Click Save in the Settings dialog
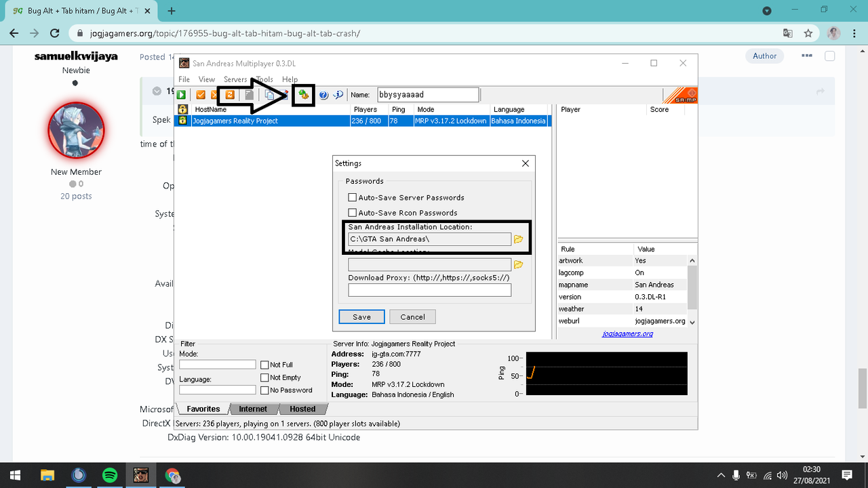Screen dimensions: 868x488 (x=361, y=317)
